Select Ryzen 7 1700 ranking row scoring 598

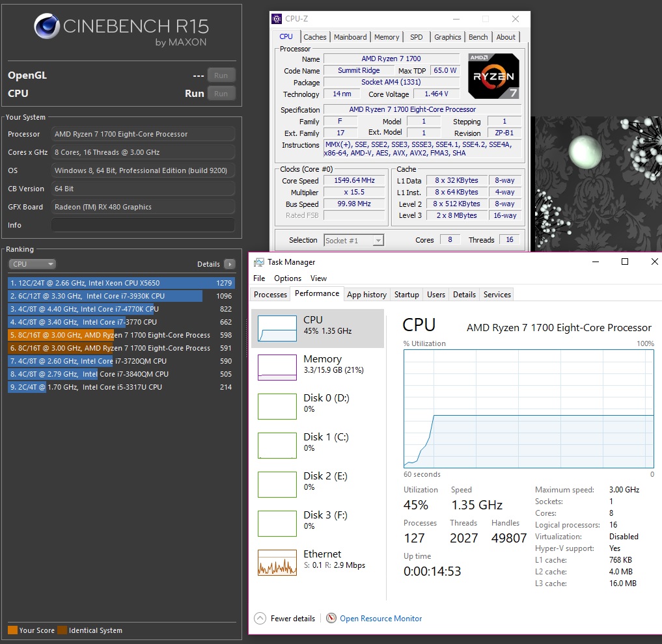[x=120, y=335]
